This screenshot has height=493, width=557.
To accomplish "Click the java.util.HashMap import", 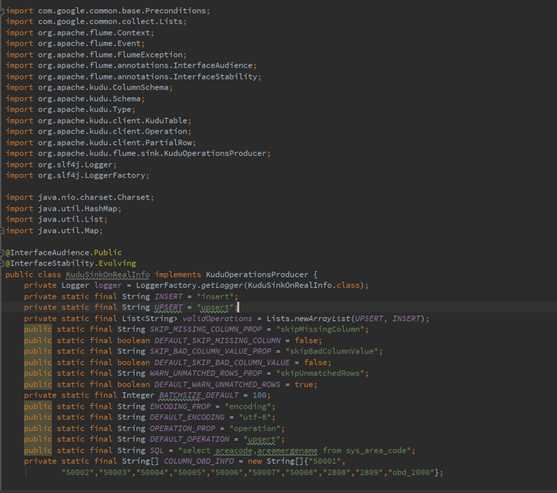I will coord(64,208).
